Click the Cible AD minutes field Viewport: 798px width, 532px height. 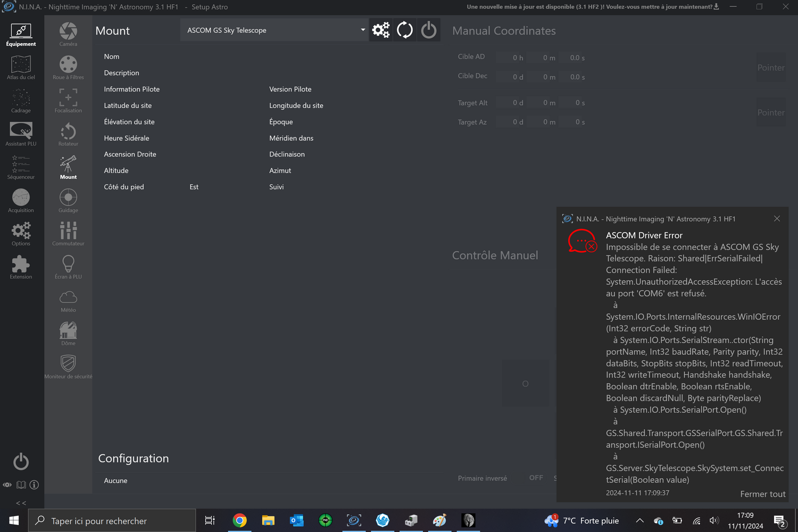point(543,57)
